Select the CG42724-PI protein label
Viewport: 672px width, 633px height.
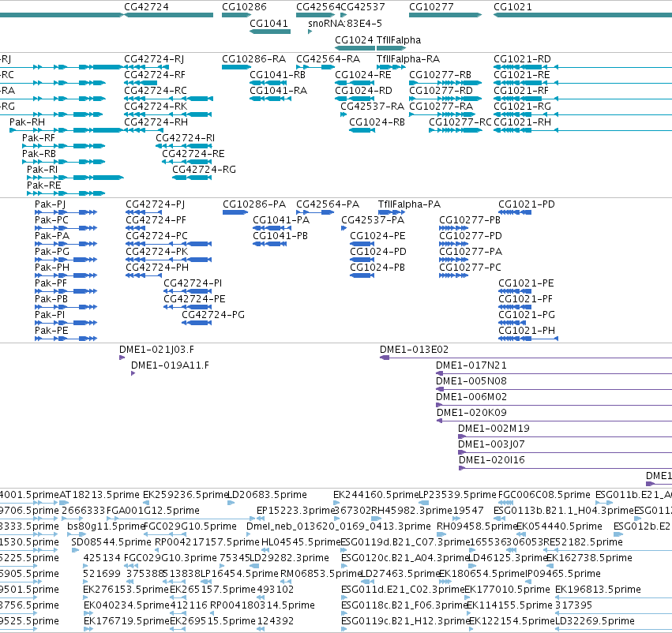(193, 283)
